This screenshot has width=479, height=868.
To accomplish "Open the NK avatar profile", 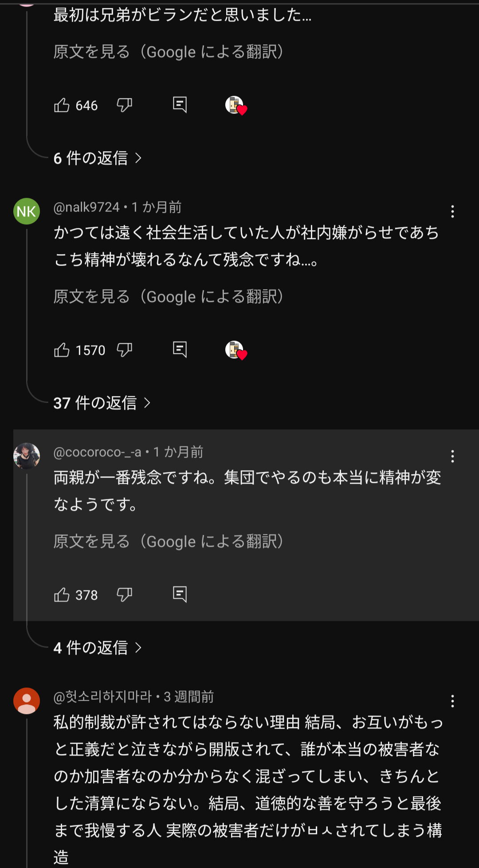I will click(x=27, y=211).
